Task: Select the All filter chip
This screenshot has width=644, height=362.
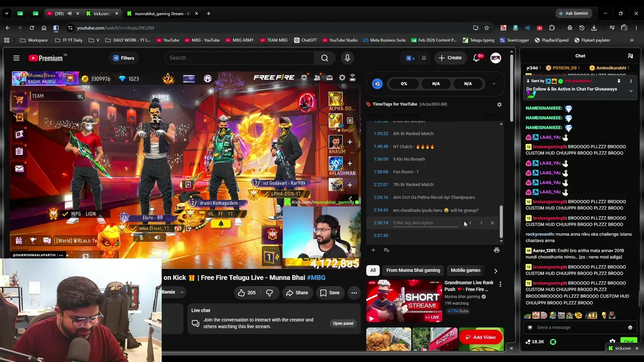Action: tap(373, 270)
